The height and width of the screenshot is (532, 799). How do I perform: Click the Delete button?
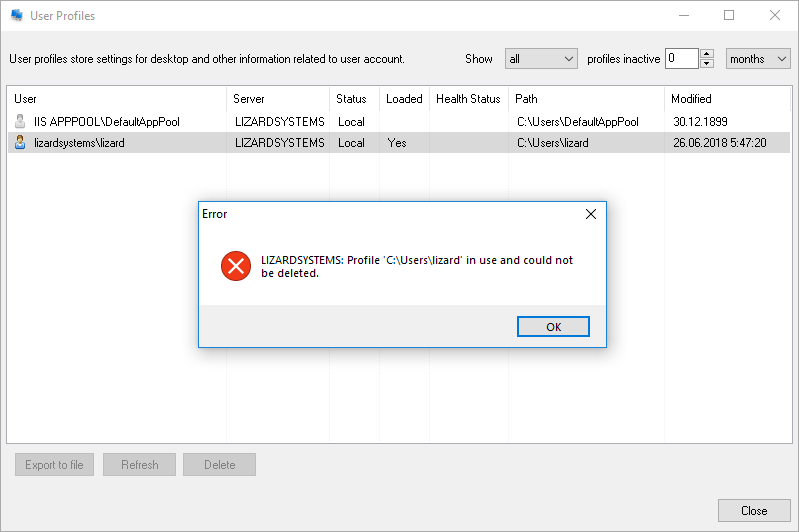pyautogui.click(x=219, y=465)
